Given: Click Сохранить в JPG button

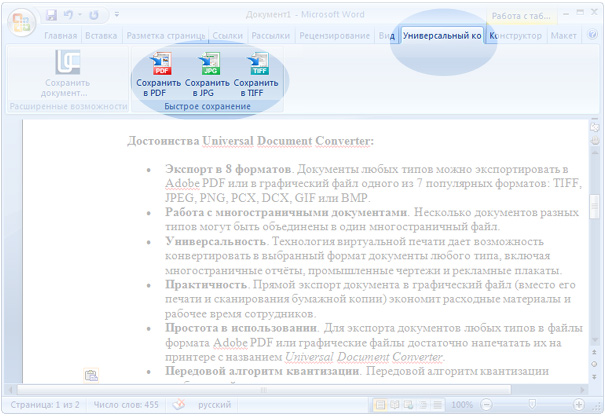Looking at the screenshot, I should 207,75.
